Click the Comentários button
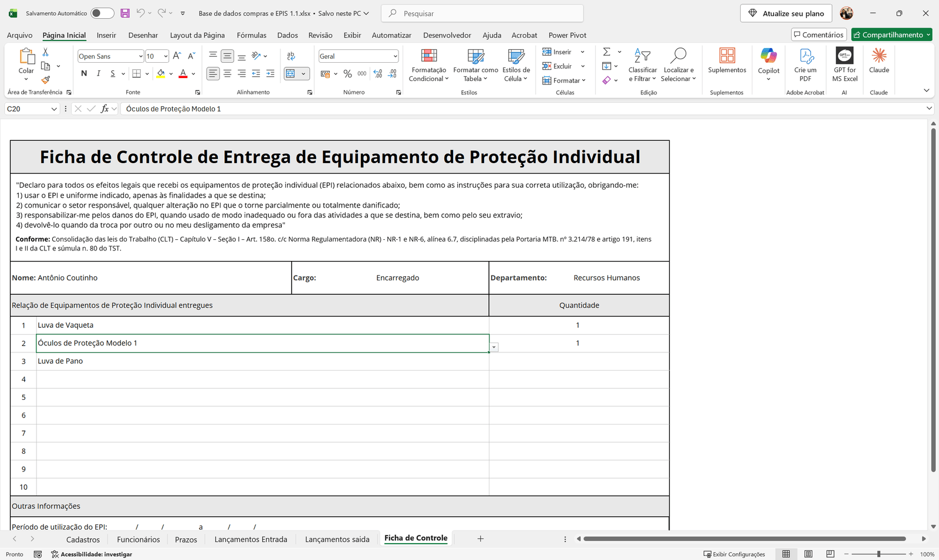Viewport: 939px width, 560px height. coord(819,35)
